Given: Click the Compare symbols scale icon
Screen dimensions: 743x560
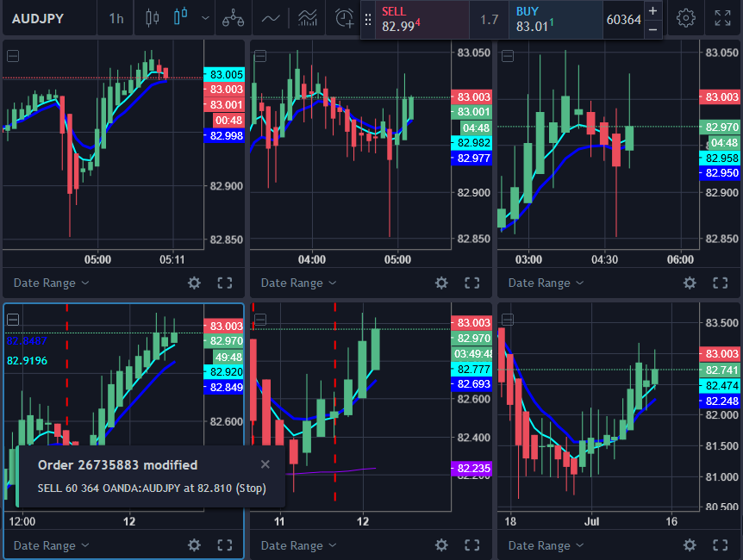Looking at the screenshot, I should click(x=232, y=17).
